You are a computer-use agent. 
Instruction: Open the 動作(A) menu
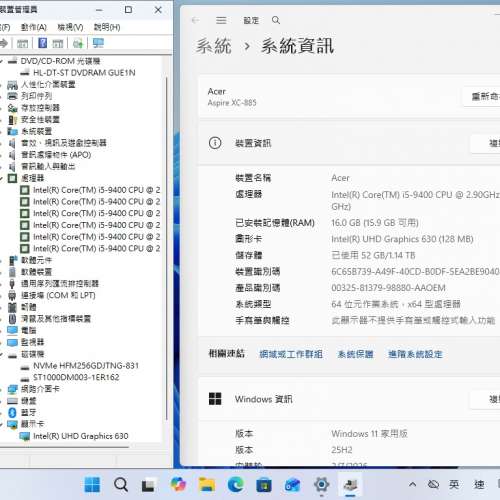click(x=34, y=27)
